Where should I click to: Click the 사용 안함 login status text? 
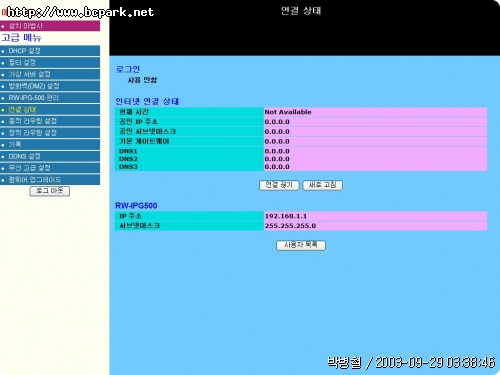(142, 80)
